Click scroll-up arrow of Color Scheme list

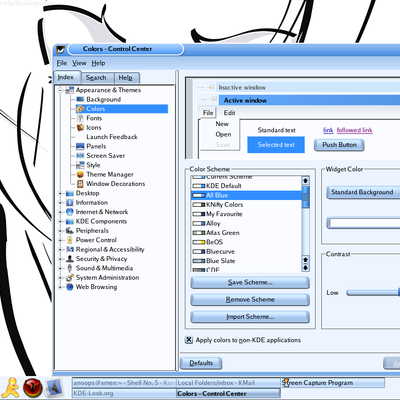pyautogui.click(x=305, y=181)
